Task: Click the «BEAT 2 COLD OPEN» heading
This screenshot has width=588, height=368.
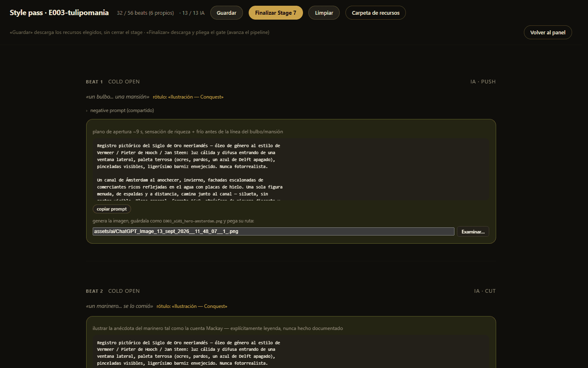Action: (x=113, y=291)
